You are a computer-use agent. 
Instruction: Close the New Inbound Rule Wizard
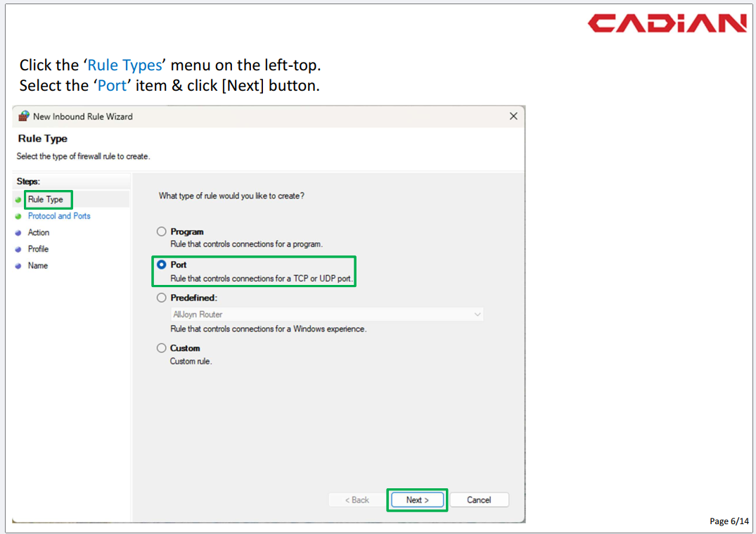pos(513,116)
